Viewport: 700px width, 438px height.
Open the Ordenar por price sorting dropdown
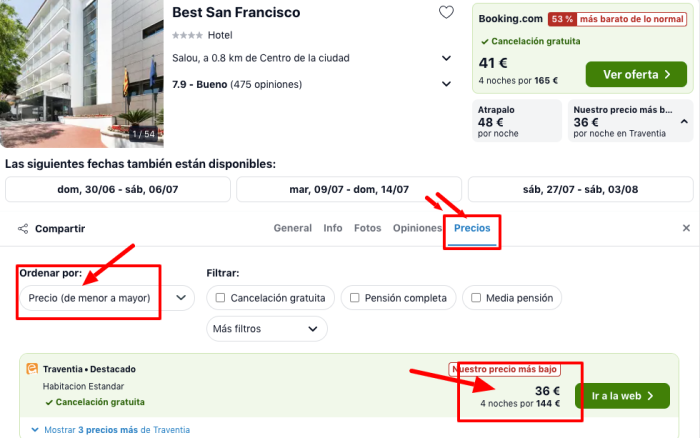click(x=107, y=298)
